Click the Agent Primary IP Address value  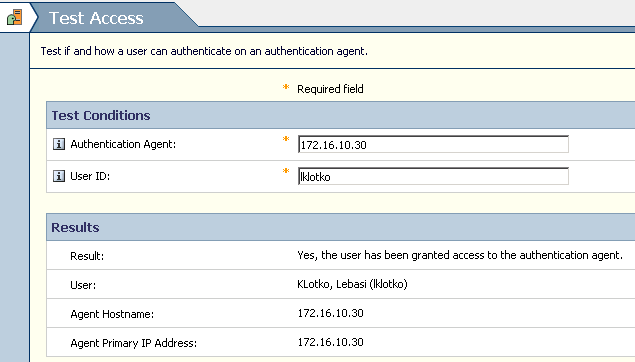coord(330,342)
